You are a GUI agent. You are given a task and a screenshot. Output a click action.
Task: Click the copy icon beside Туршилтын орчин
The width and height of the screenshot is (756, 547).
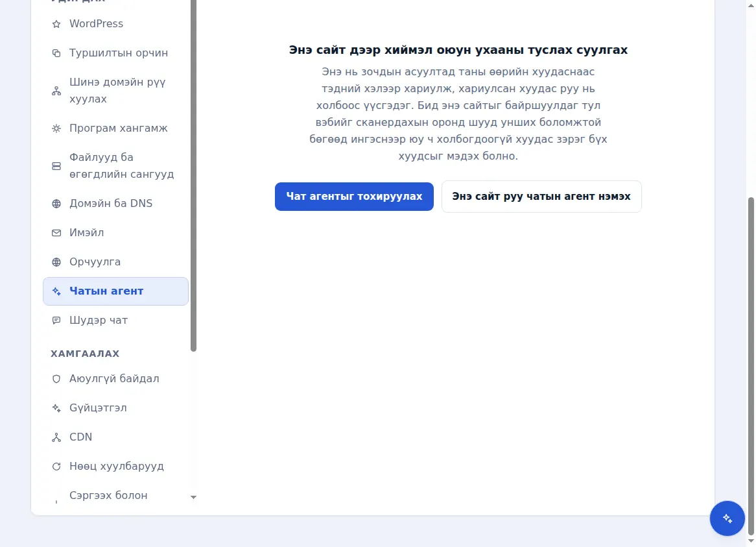coord(56,53)
